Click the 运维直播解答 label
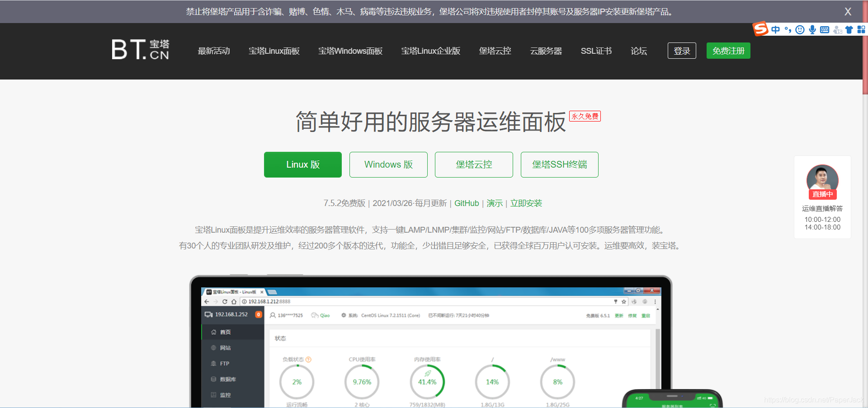Screen dimensions: 868x408 (822, 208)
